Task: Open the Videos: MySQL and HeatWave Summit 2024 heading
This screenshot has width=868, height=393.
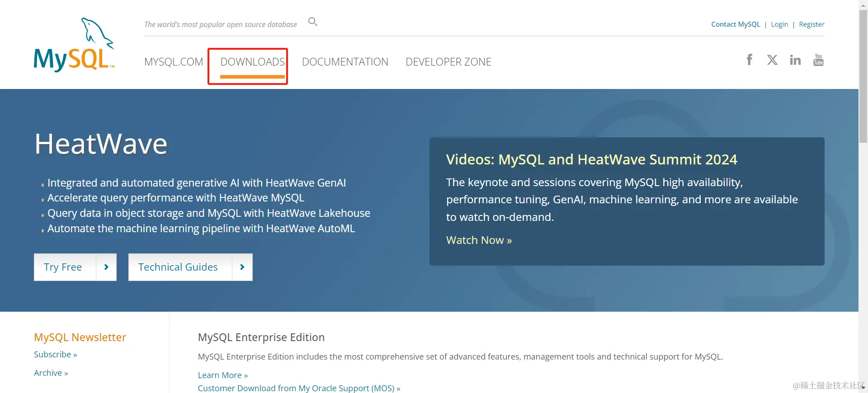Action: click(591, 159)
